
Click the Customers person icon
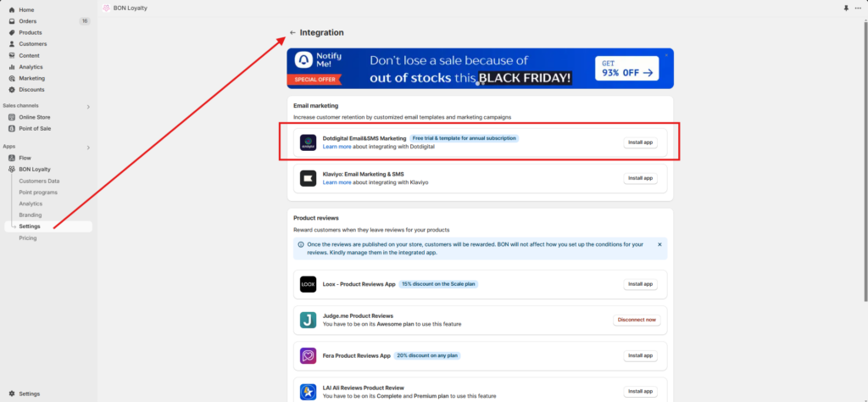click(12, 44)
